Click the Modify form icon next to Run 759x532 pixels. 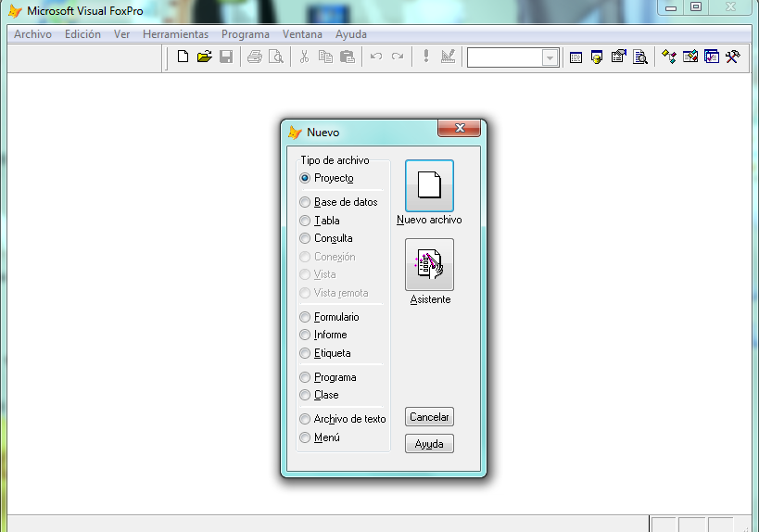click(449, 57)
